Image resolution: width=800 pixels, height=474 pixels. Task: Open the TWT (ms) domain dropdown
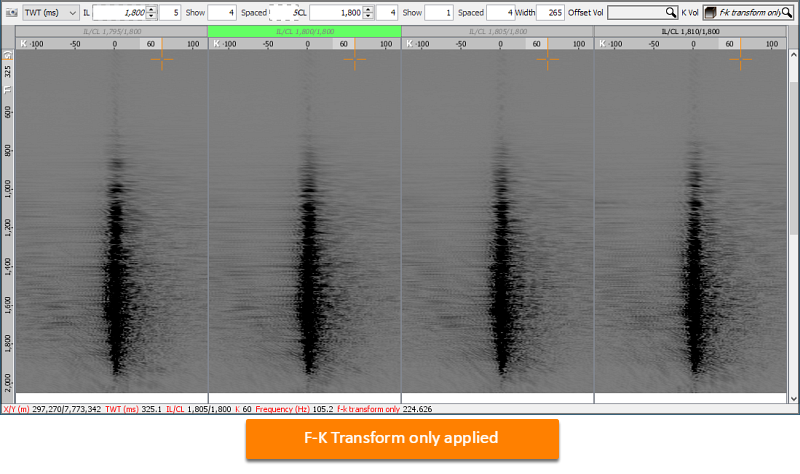click(x=51, y=13)
